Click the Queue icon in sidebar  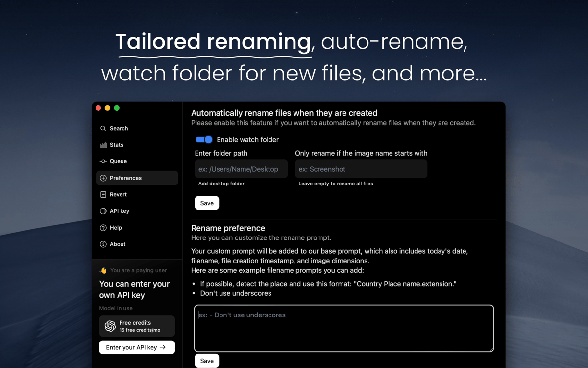[x=103, y=161]
